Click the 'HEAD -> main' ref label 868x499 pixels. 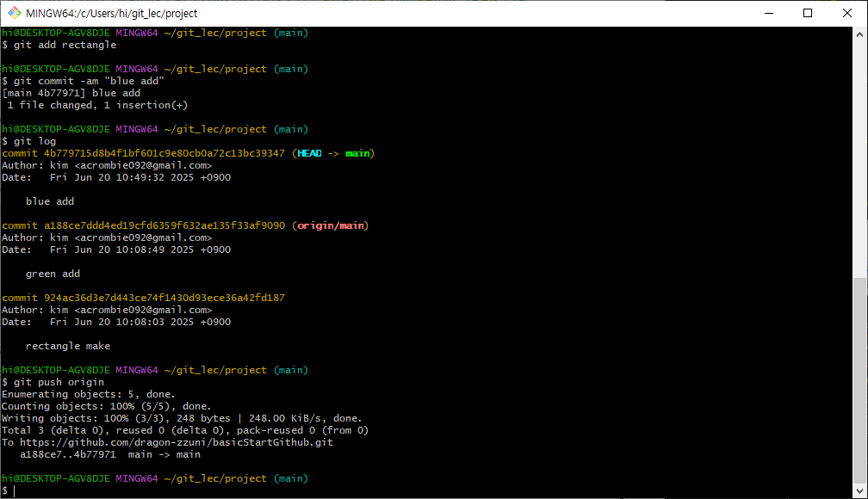coord(333,153)
